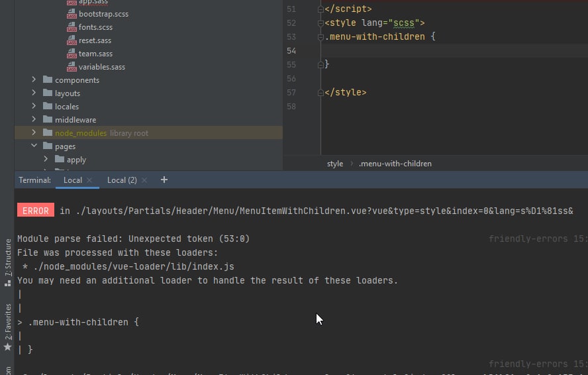Click the Terminal: panel label
The height and width of the screenshot is (375, 588).
(x=35, y=180)
